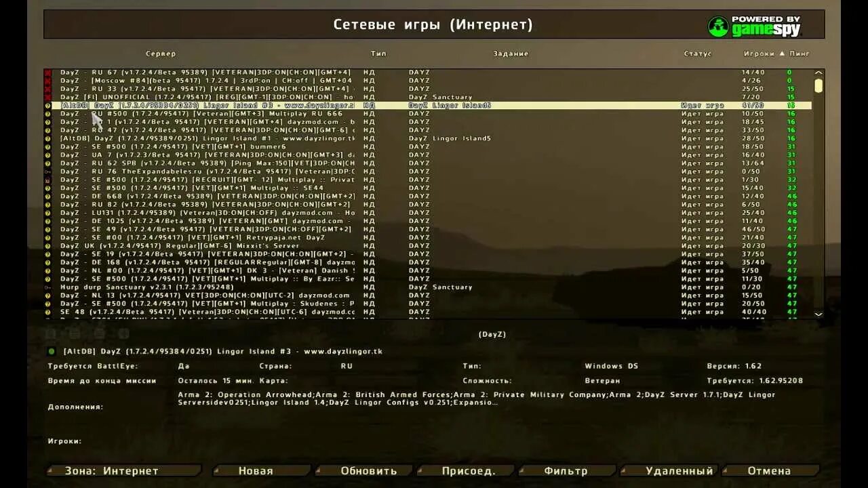Refresh servers with Обновить button

coord(364,470)
